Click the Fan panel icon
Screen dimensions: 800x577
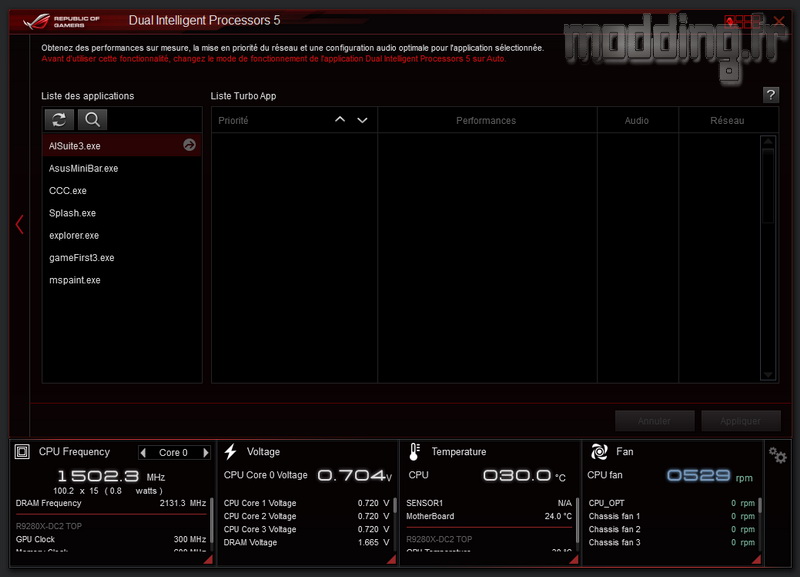coord(599,451)
